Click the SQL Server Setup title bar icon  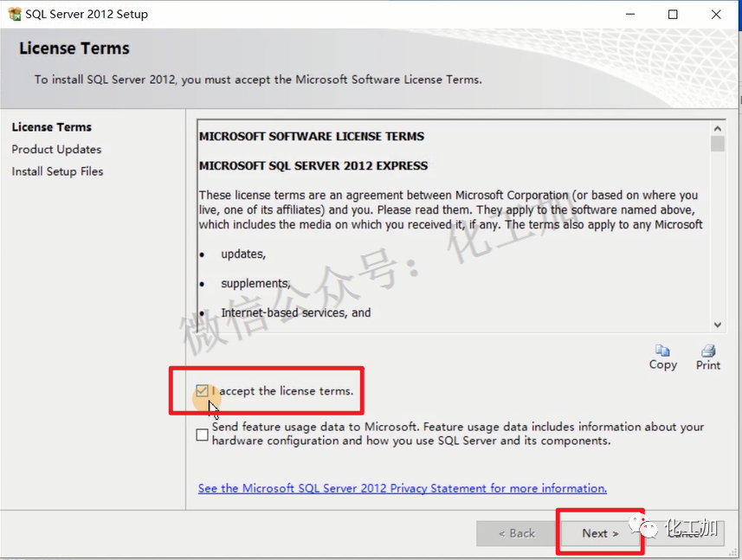(15, 14)
